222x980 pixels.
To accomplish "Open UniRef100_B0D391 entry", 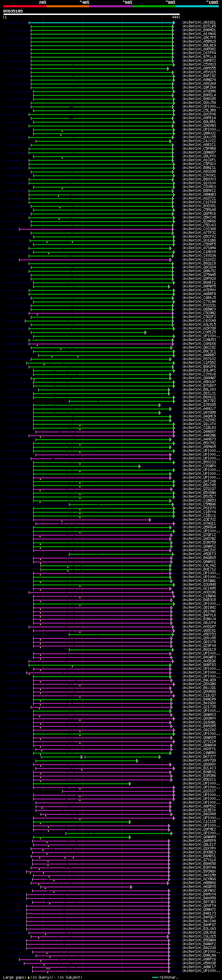I will click(x=199, y=206).
